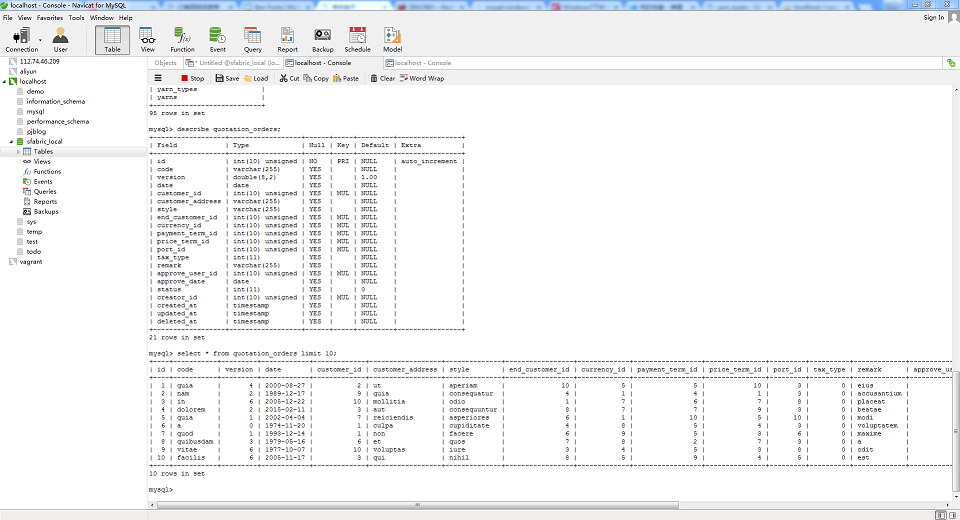The width and height of the screenshot is (960, 520).
Task: Open the Connection toolbar button
Action: [21, 40]
